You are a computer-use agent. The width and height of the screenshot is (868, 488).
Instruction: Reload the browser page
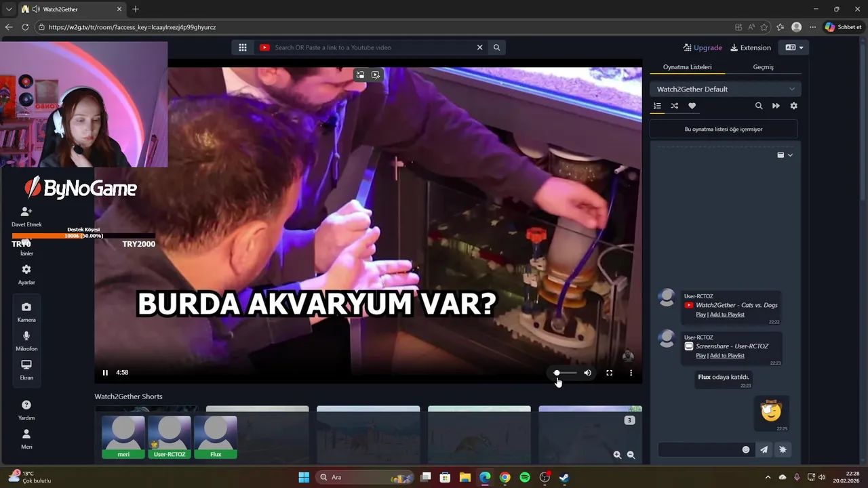tap(25, 27)
